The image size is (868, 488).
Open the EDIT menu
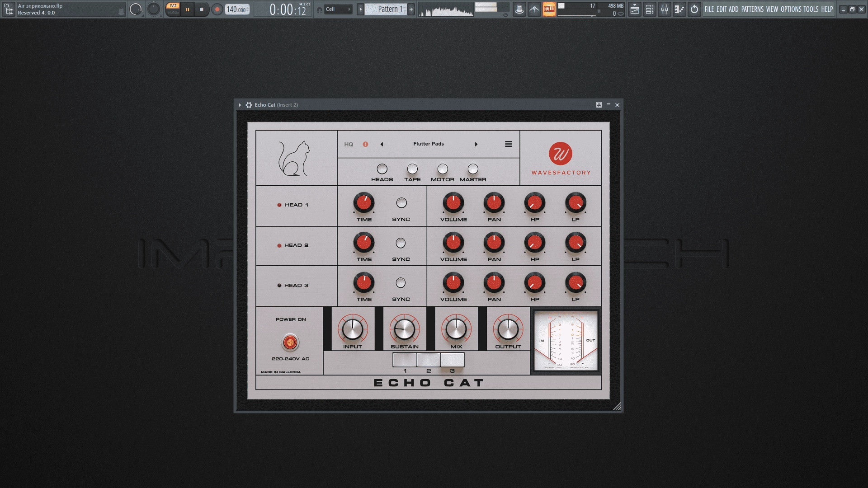click(722, 9)
